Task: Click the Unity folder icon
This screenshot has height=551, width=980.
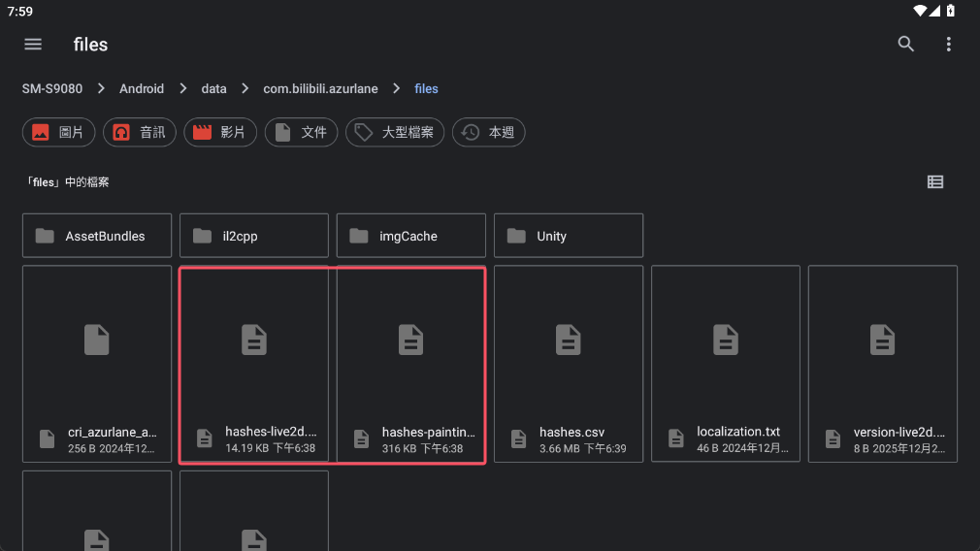Action: pos(516,236)
